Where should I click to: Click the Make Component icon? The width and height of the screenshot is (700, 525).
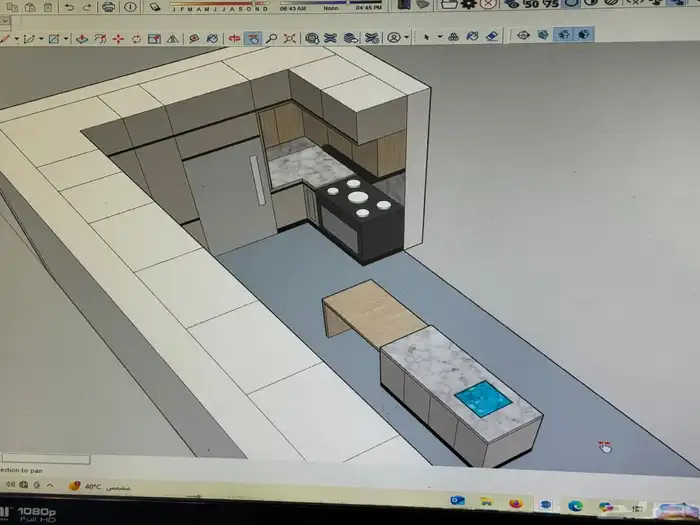click(x=453, y=37)
